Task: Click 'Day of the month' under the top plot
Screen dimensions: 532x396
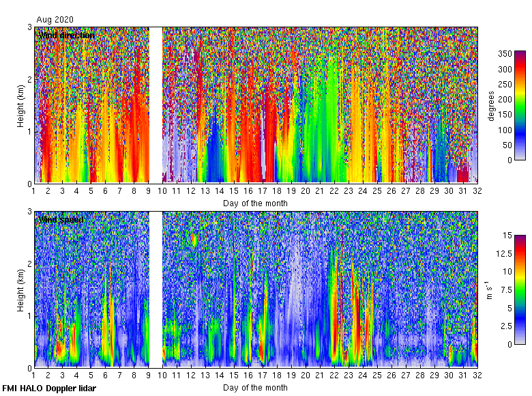Action: (255, 203)
